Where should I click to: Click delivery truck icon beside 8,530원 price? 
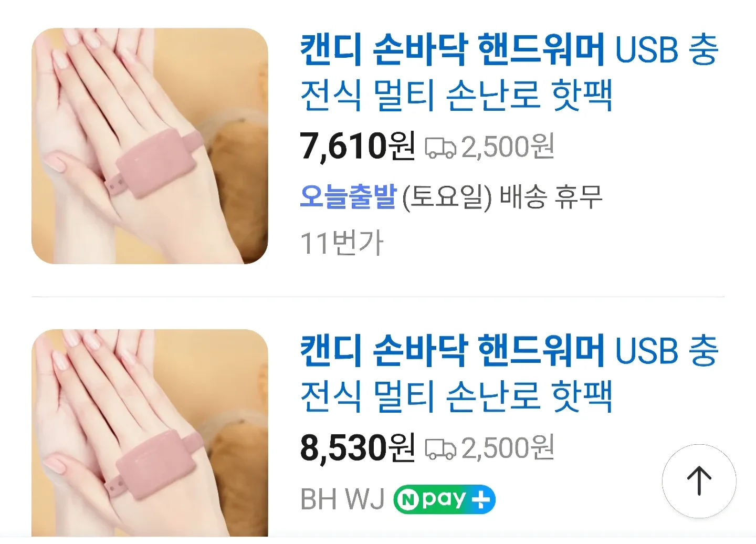(x=440, y=449)
